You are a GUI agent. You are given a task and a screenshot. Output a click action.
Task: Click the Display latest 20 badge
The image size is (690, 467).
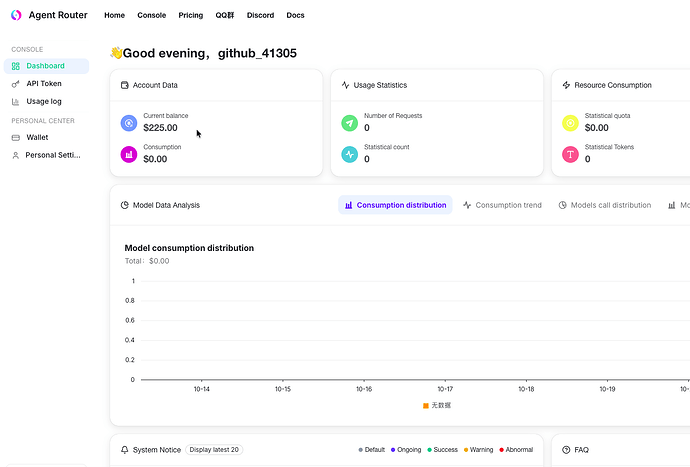click(x=214, y=450)
